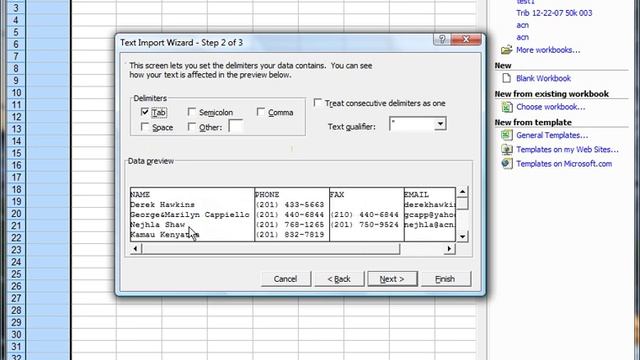Close the Text Import Wizard dialog
This screenshot has width=640, height=360.
(466, 39)
